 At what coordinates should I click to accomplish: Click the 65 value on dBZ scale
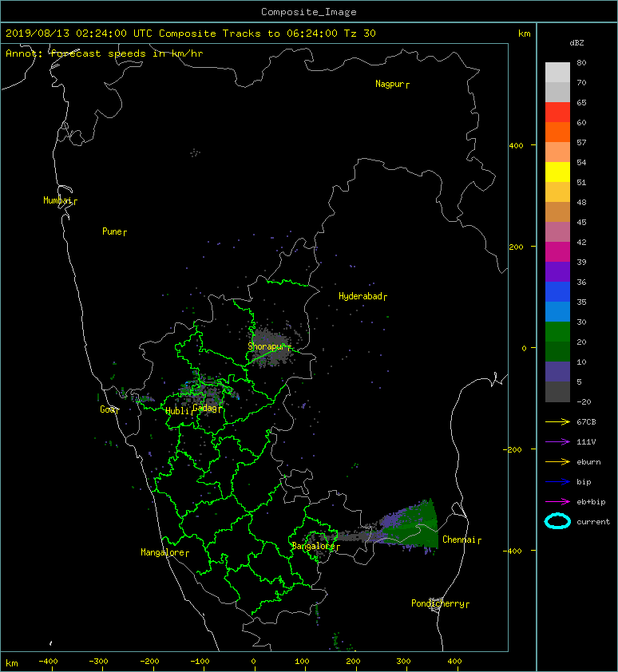pyautogui.click(x=581, y=102)
